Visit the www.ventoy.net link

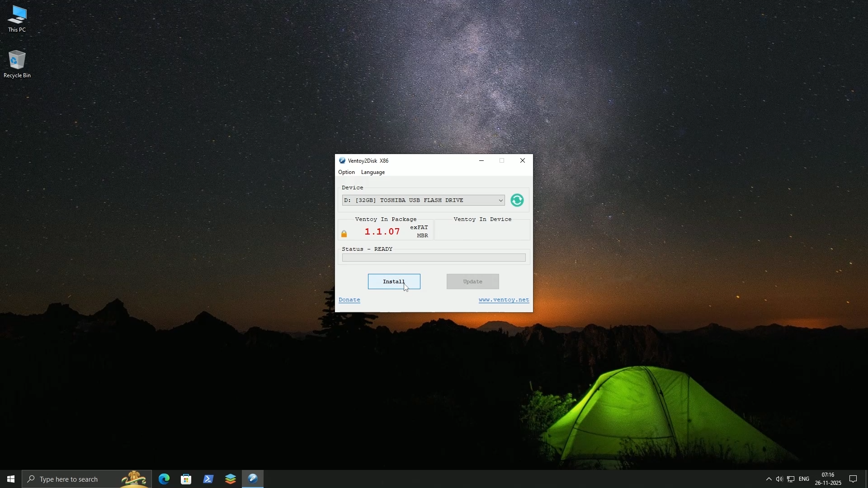[x=503, y=300]
